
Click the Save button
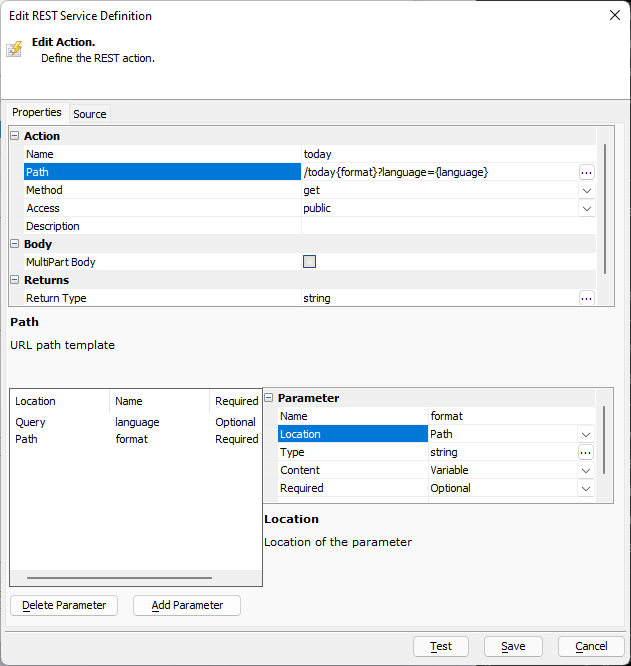pyautogui.click(x=513, y=646)
